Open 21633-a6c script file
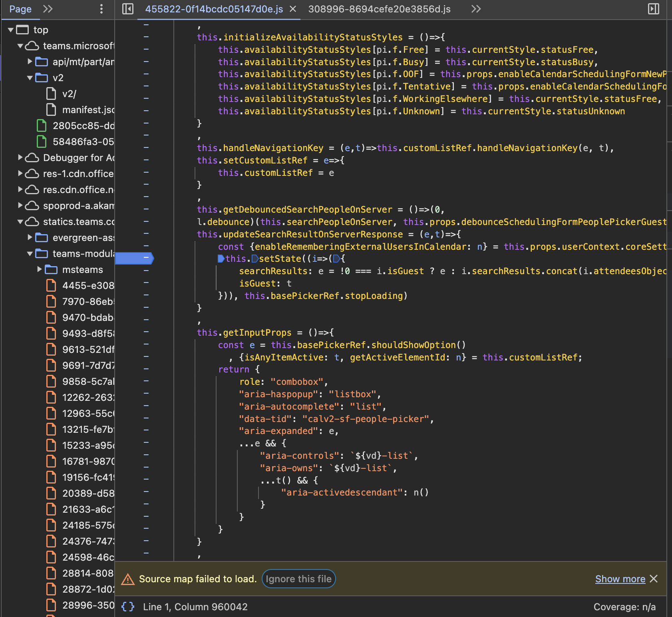Screen dimensions: 672x617 coord(80,510)
